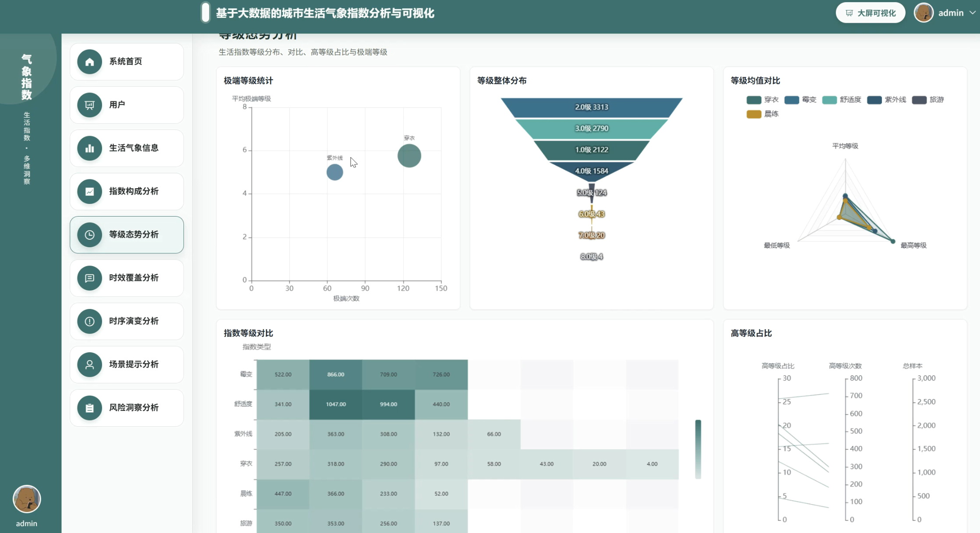Click the 紫外线 bubble in scatter chart

coord(335,172)
